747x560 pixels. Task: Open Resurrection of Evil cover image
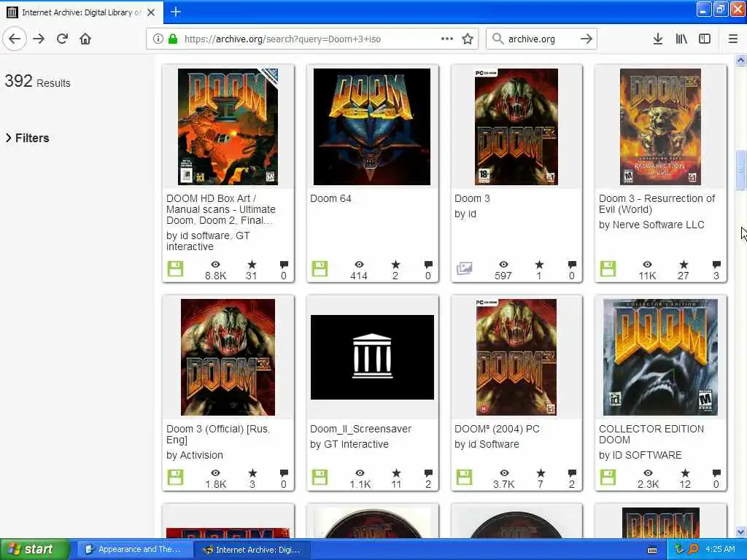tap(660, 127)
